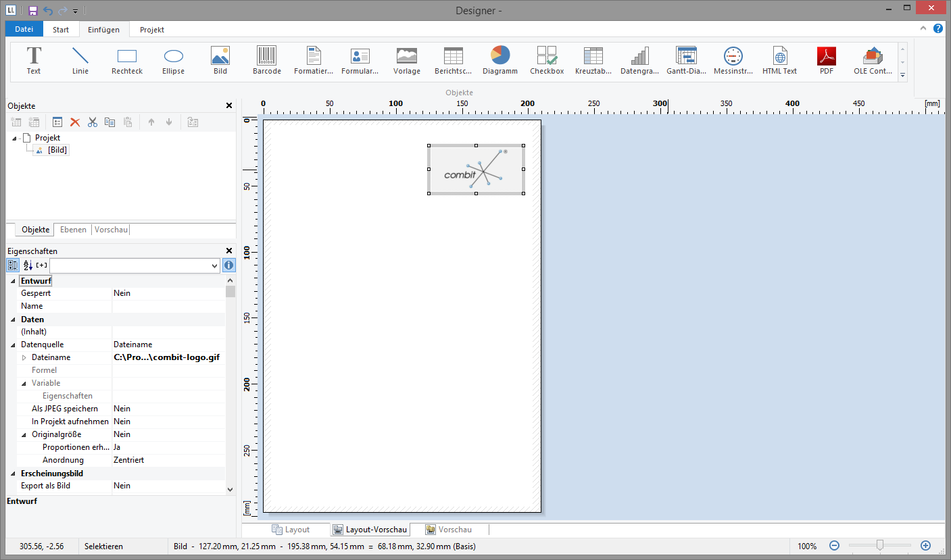Toggle alphabetical sorting of properties
Viewport: 951px width, 560px height.
pos(28,265)
